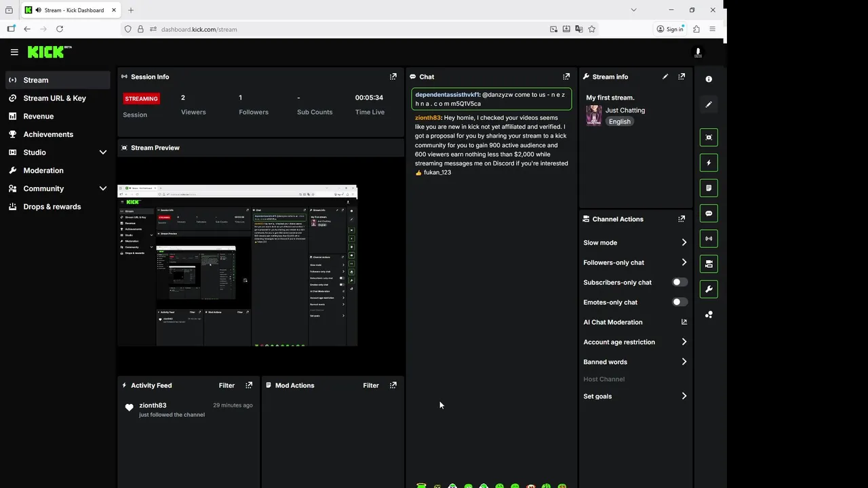Open Set goals options
868x488 pixels.
(x=635, y=396)
